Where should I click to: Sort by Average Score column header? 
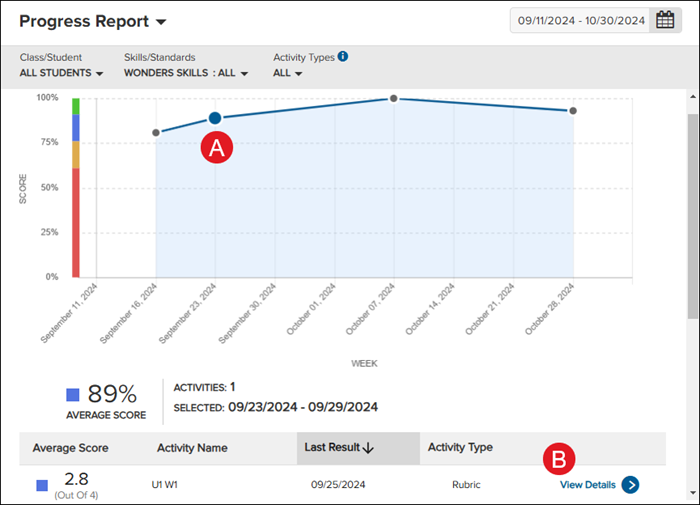point(70,448)
